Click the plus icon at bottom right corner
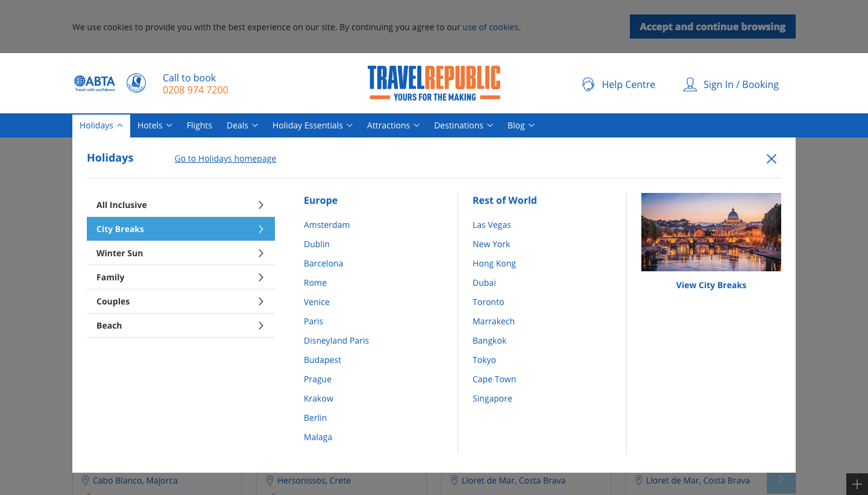868x495 pixels. coord(857,484)
